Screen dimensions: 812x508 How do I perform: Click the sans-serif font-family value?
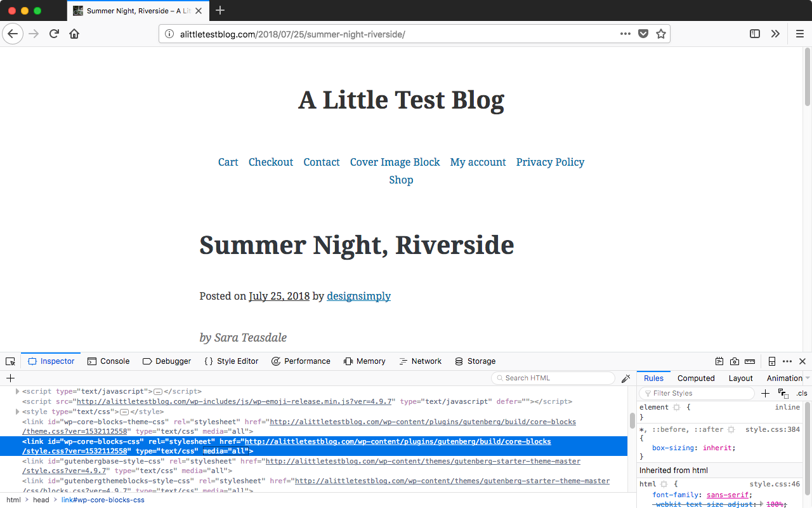coord(728,495)
